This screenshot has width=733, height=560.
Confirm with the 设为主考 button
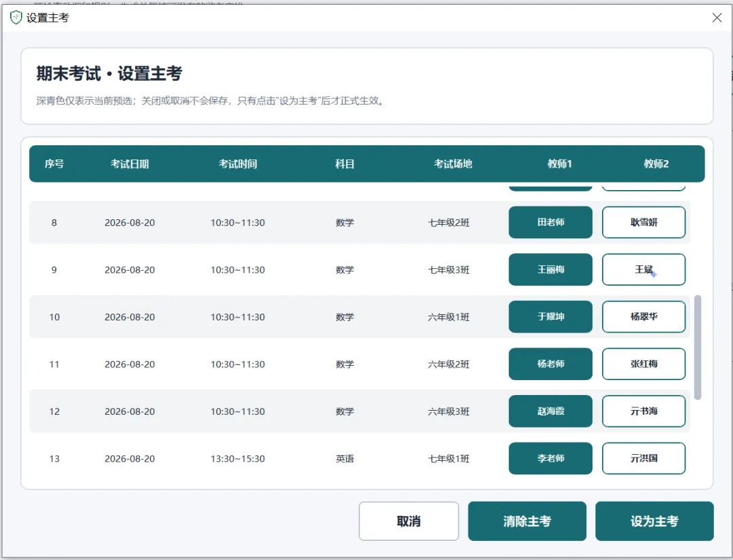[x=654, y=521]
